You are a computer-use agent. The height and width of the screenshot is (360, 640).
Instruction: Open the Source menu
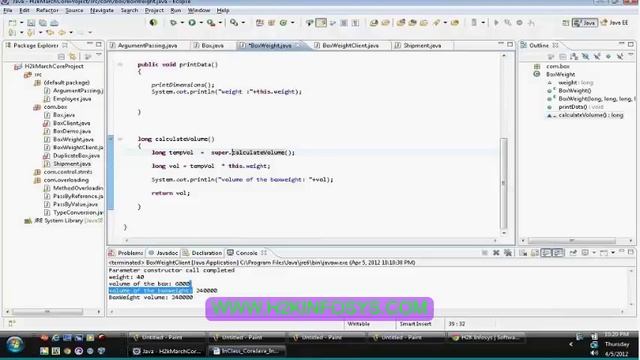(74, 10)
